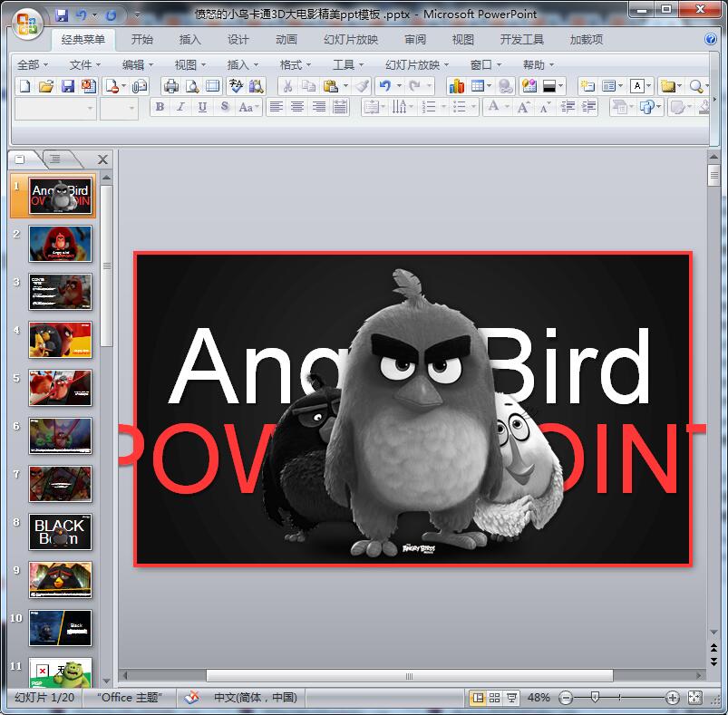Activate the Format Painter brush
The image size is (728, 715).
click(363, 86)
